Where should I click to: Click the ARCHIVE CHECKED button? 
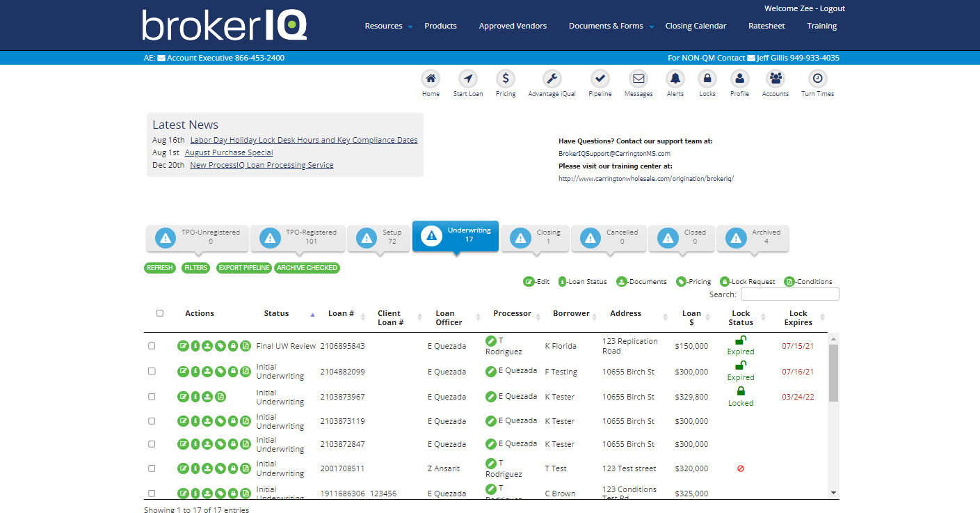pyautogui.click(x=307, y=268)
